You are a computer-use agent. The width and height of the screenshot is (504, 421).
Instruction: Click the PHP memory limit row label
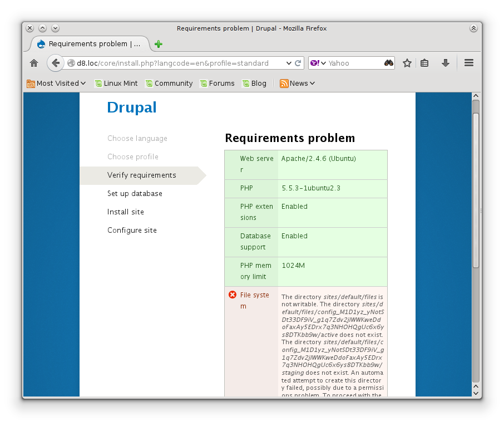(x=256, y=271)
